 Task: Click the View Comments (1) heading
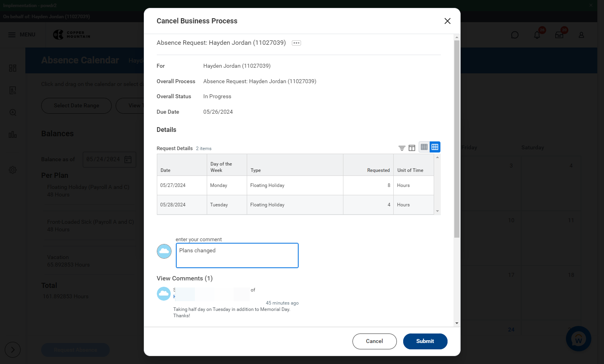[185, 278]
